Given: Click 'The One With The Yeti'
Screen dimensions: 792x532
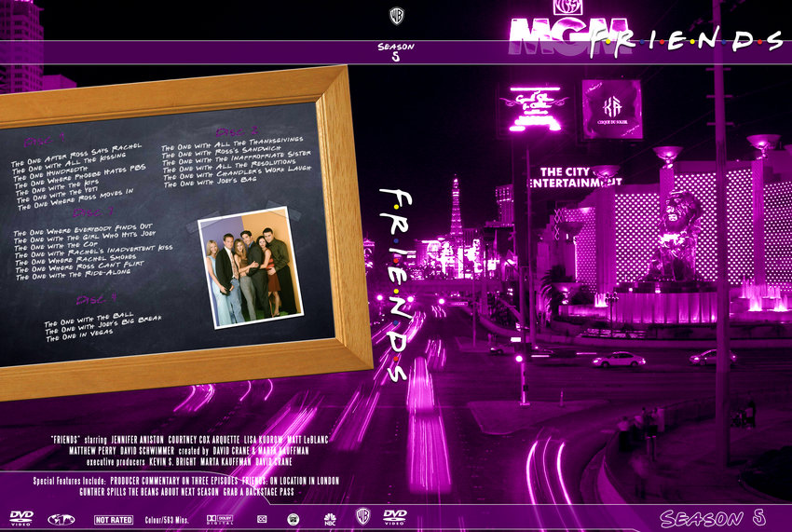Looking at the screenshot, I should point(56,195).
